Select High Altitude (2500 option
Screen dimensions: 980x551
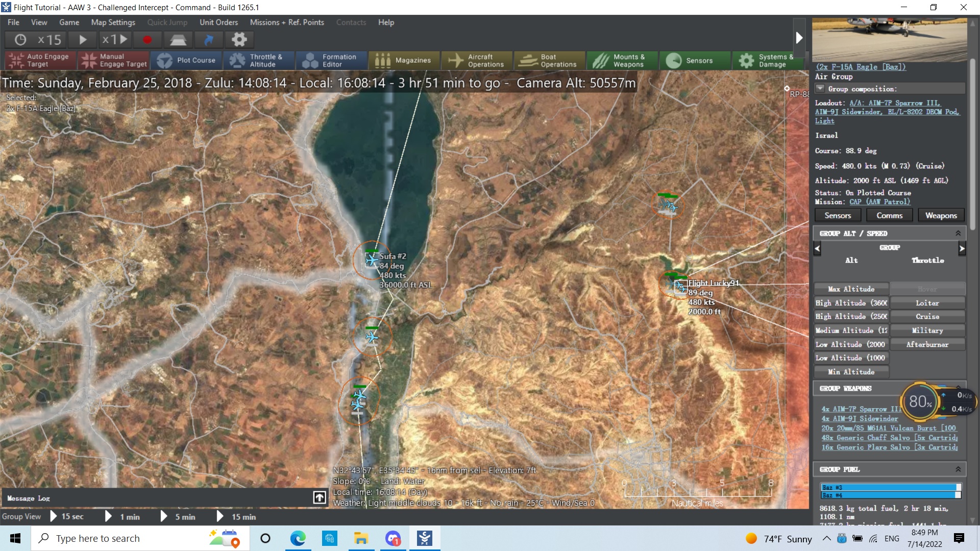(851, 317)
